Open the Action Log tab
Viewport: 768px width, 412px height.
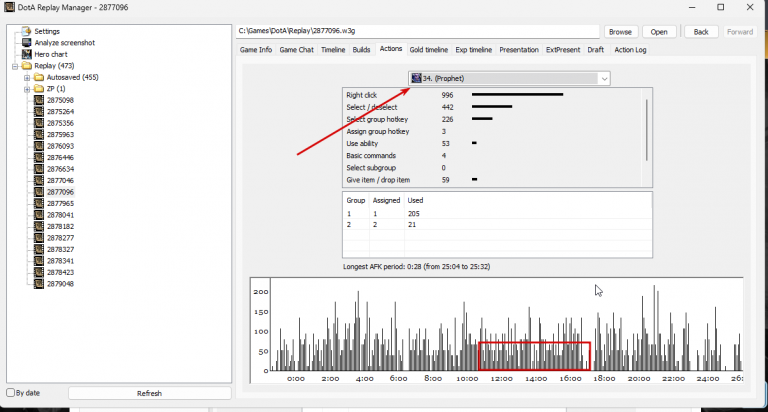pos(630,49)
